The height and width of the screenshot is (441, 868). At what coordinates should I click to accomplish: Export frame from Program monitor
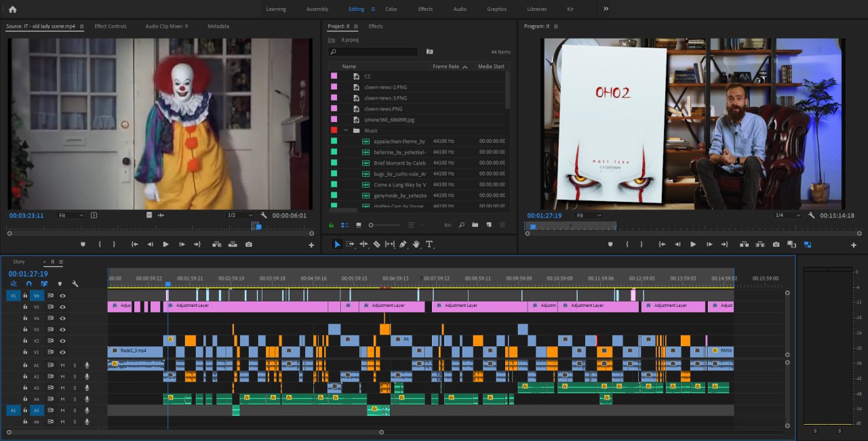[776, 244]
